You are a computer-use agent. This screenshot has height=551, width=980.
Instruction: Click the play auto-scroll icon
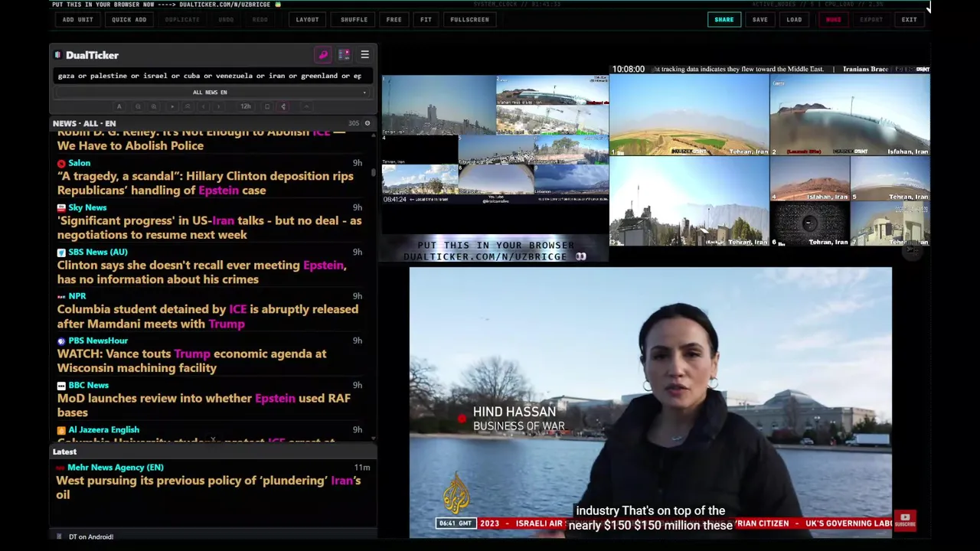click(172, 106)
